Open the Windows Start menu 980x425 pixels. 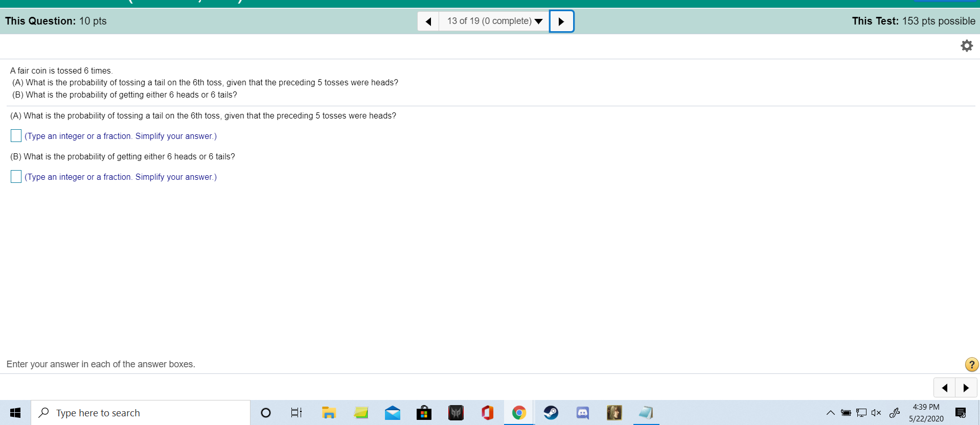point(15,413)
